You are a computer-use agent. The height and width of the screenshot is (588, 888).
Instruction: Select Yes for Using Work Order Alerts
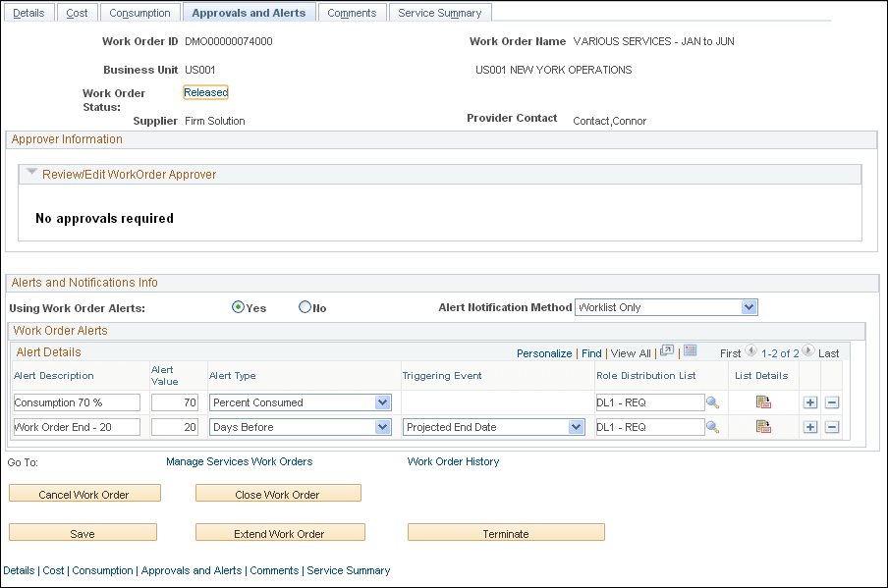[238, 307]
